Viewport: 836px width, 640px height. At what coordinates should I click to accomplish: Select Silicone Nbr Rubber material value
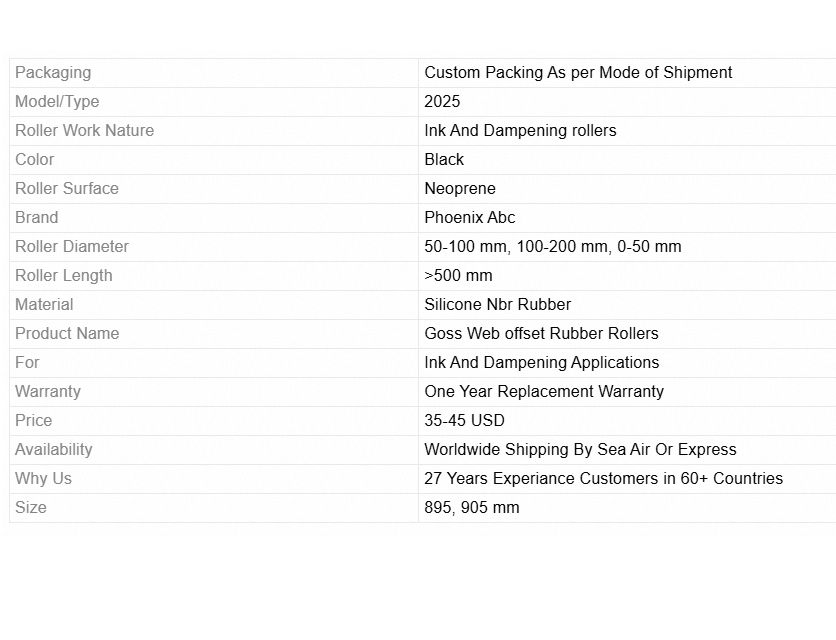[x=498, y=304]
